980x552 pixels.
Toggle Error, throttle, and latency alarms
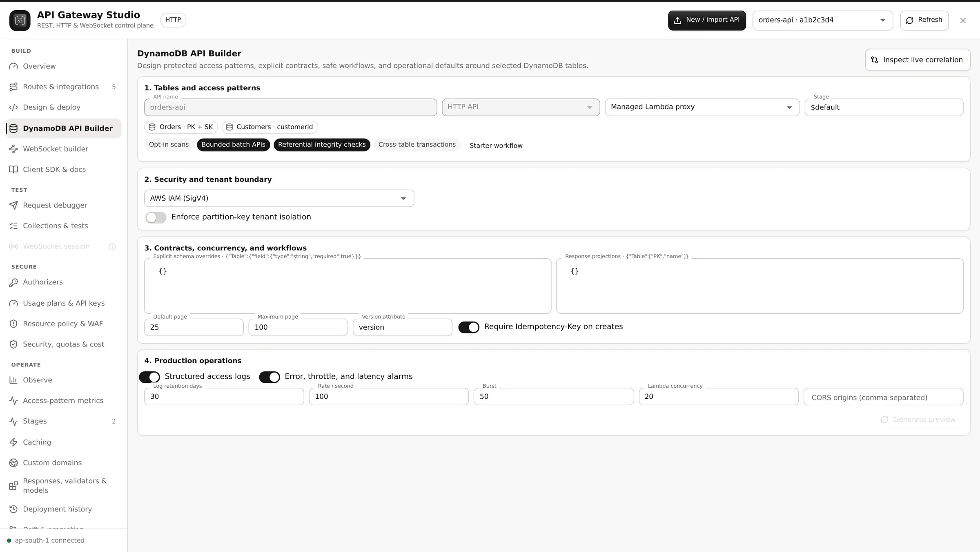[269, 377]
